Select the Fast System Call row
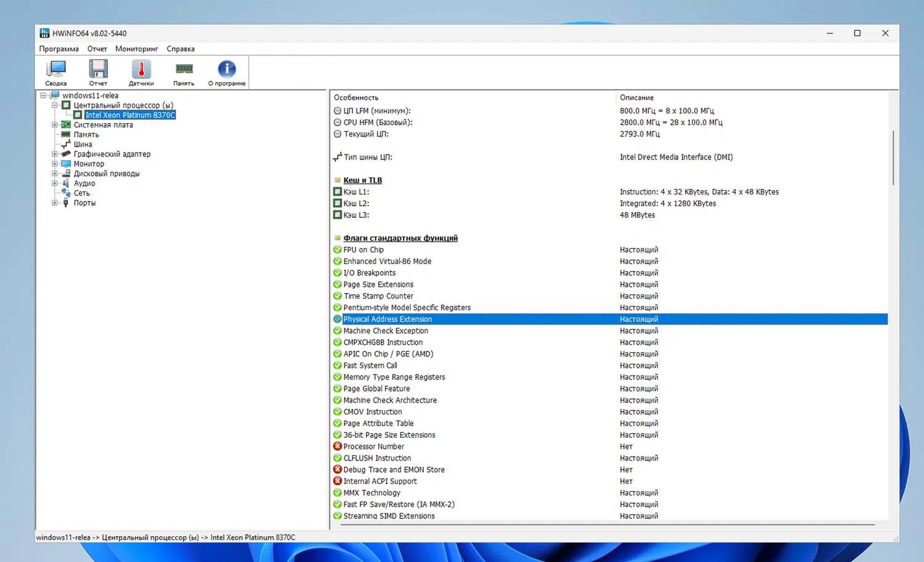 pos(610,366)
